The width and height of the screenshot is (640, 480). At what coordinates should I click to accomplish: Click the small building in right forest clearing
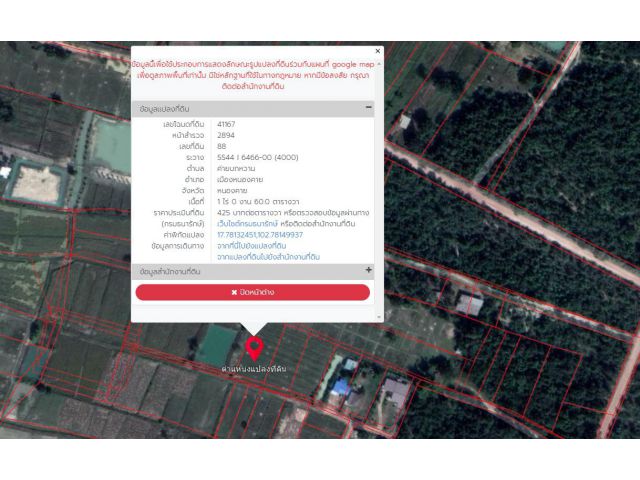pos(467,303)
